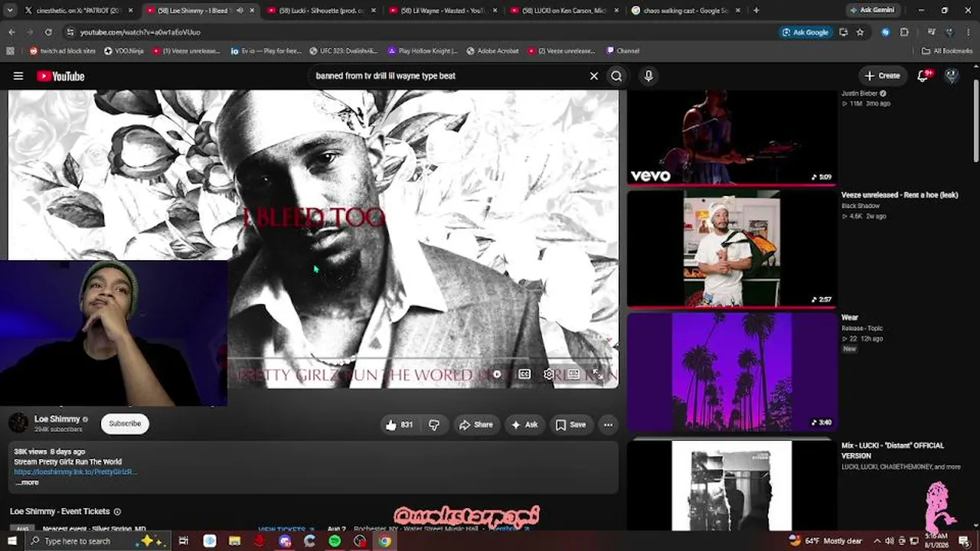Open the tab search dropdown arrow
980x551 pixels.
[x=9, y=11]
